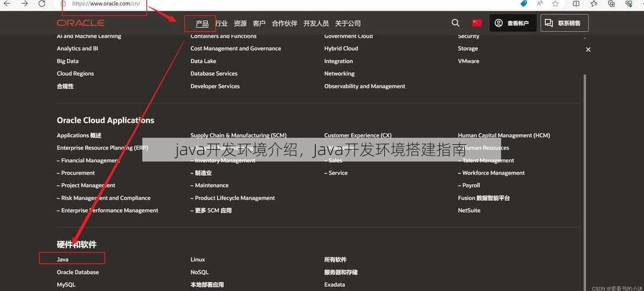644x291 pixels.
Task: Open the Networking link
Action: click(339, 74)
